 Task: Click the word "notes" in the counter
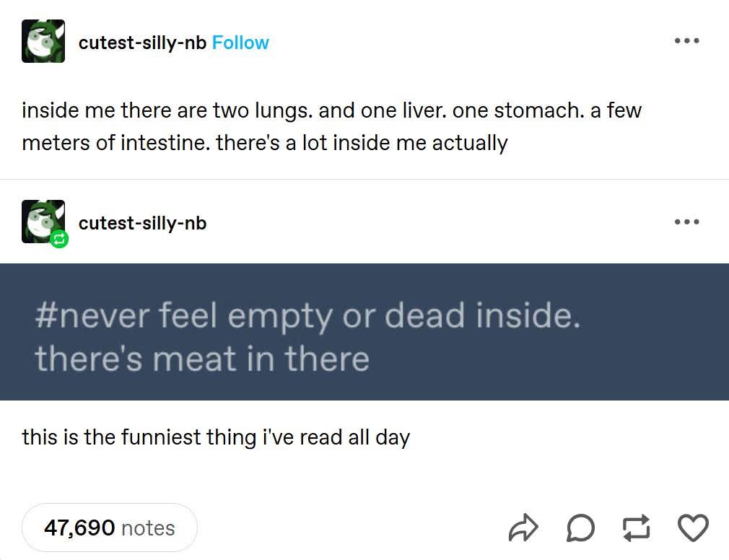[148, 528]
